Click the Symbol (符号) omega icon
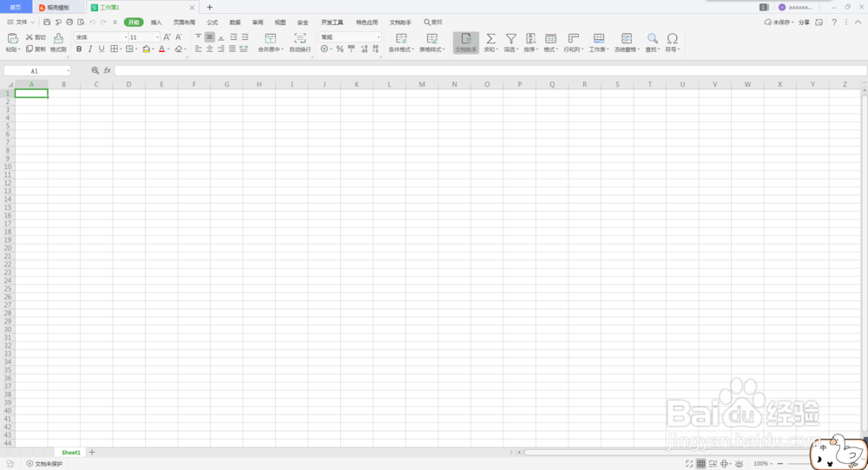 pyautogui.click(x=672, y=38)
